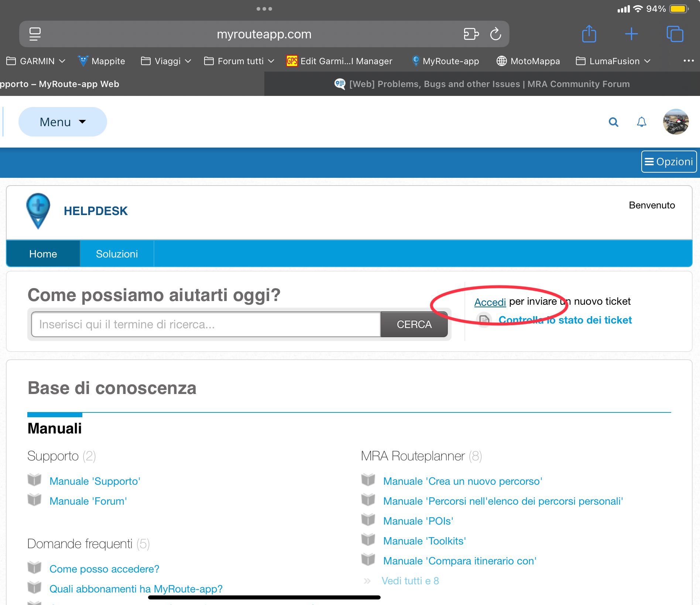Click book icon beside Manuale 'POIs'
Viewport: 700px width, 605px height.
(x=368, y=520)
